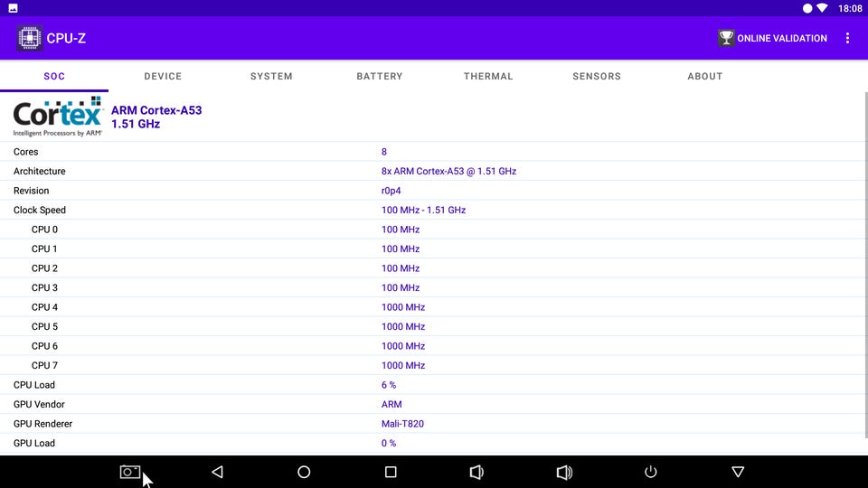Select the Revision row label
868x488 pixels.
31,191
